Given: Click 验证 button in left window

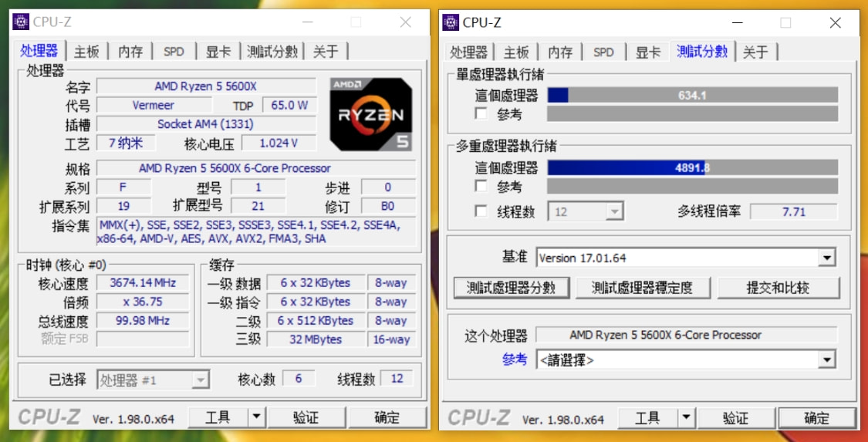Looking at the screenshot, I should (306, 417).
